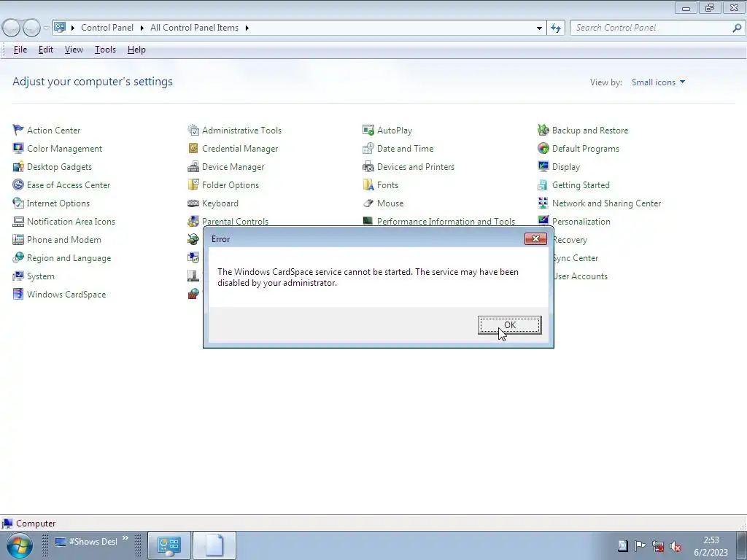
Task: Open Performance Information and Tools link
Action: [x=446, y=222]
